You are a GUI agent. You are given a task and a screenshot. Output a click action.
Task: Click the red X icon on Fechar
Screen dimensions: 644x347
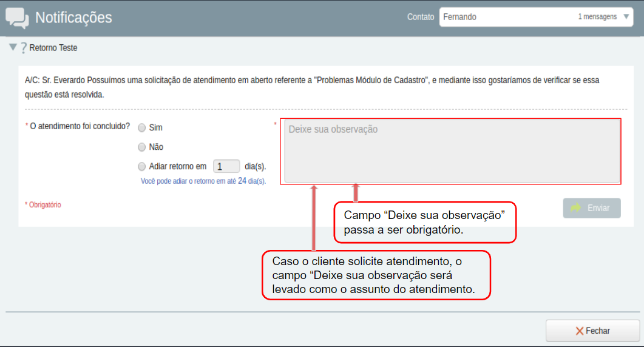point(580,331)
